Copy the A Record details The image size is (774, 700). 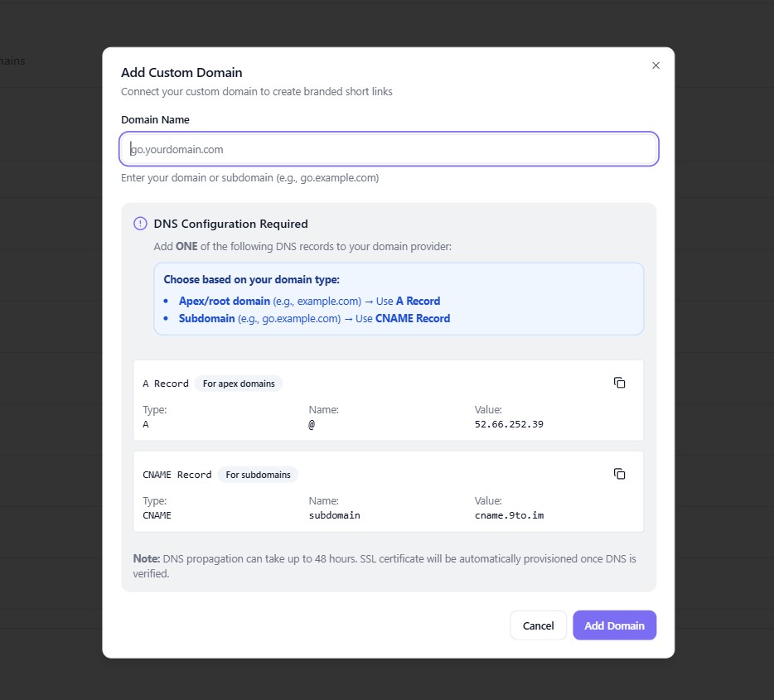tap(619, 383)
